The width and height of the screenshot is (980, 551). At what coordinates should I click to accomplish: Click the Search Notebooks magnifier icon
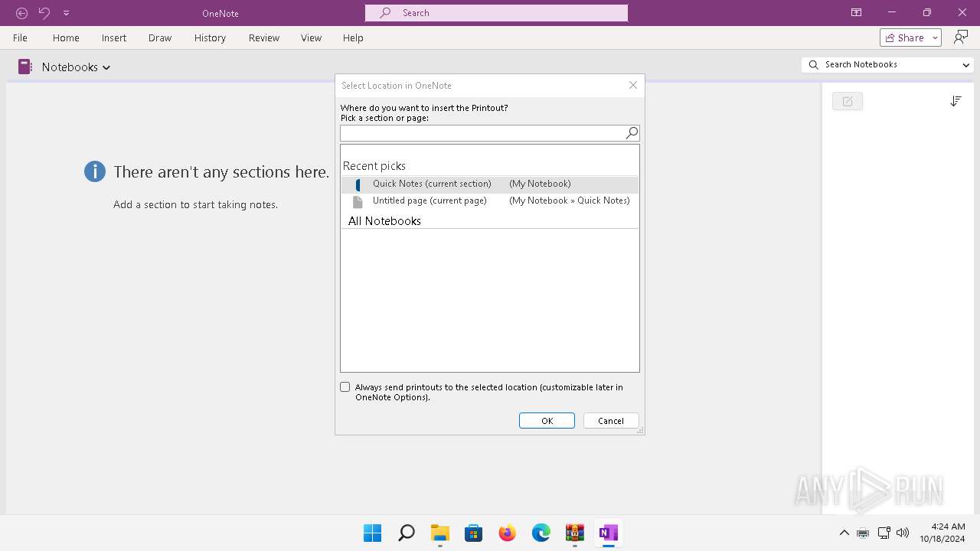pyautogui.click(x=814, y=65)
